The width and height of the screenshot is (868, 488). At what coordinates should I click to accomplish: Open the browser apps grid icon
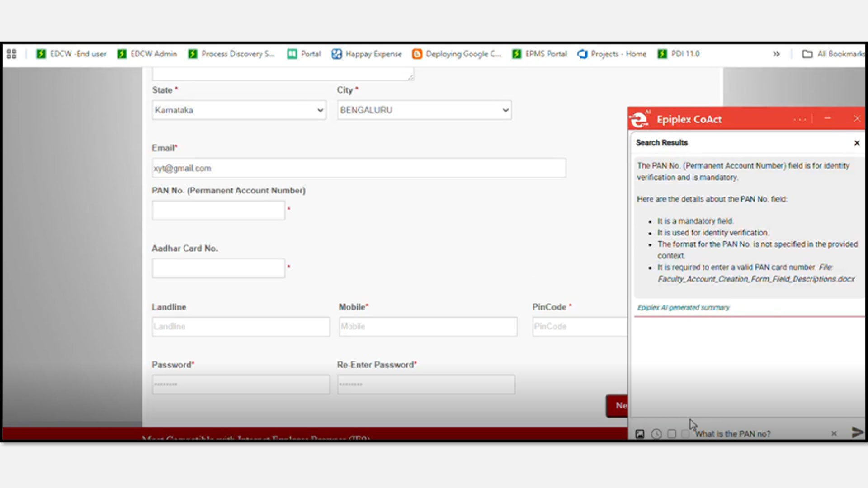pos(12,54)
